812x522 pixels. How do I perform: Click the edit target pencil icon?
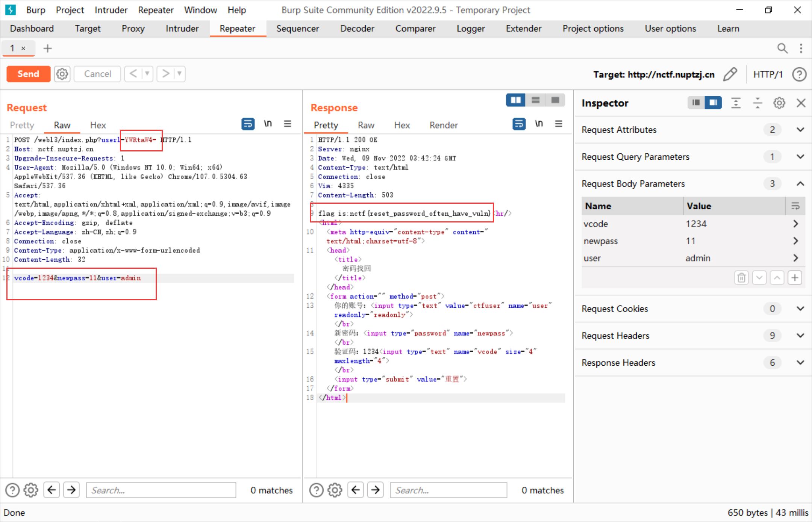pyautogui.click(x=730, y=74)
